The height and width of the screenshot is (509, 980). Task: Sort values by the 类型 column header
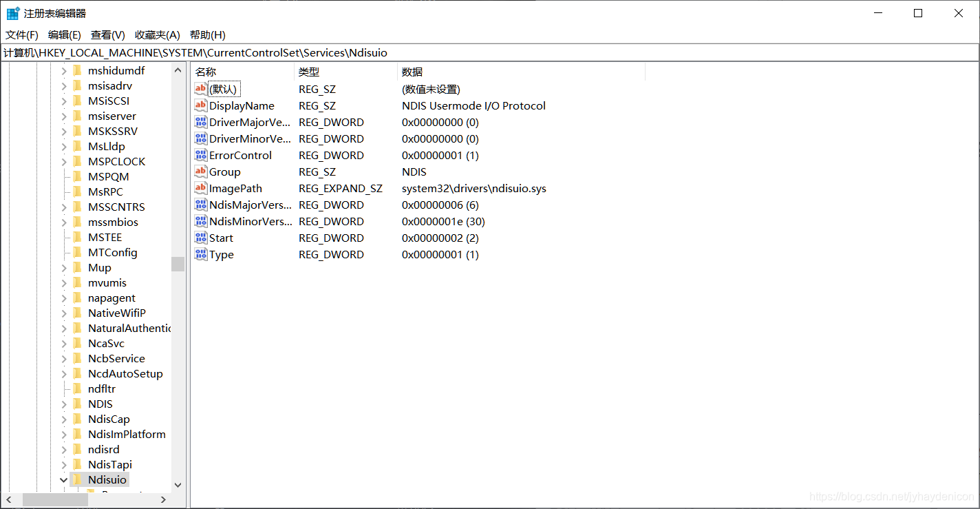point(345,72)
